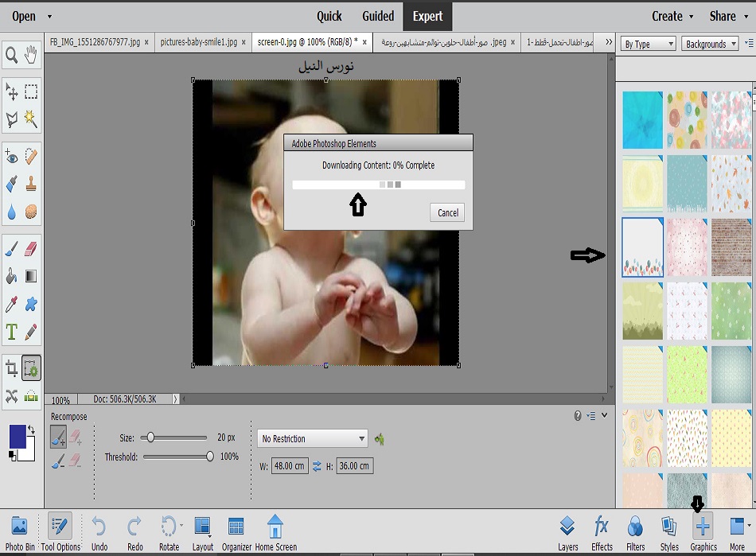Open the By Type filter dropdown

649,44
